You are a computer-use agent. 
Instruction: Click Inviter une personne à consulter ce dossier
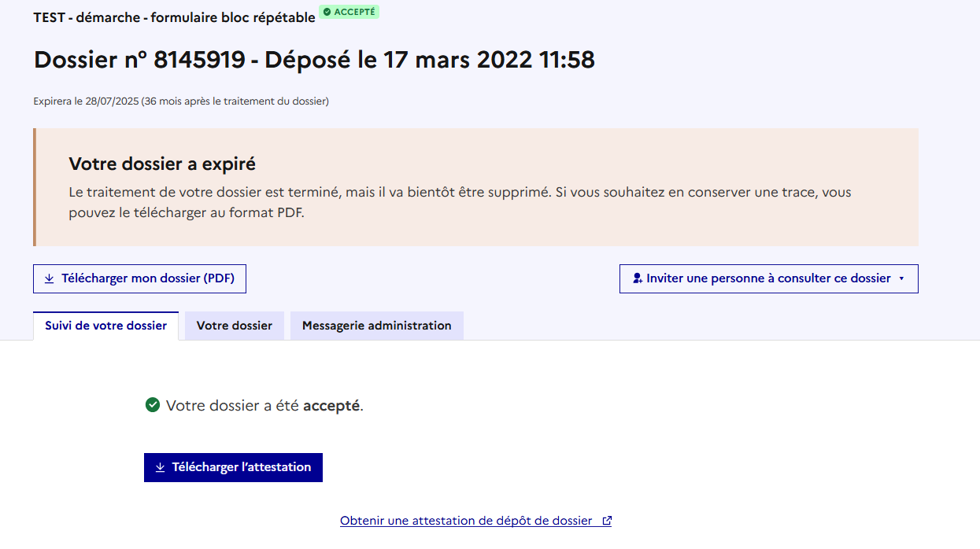pyautogui.click(x=769, y=278)
